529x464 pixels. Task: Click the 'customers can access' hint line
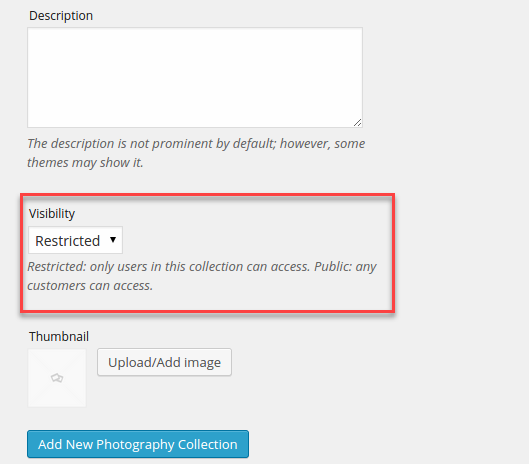(x=90, y=285)
